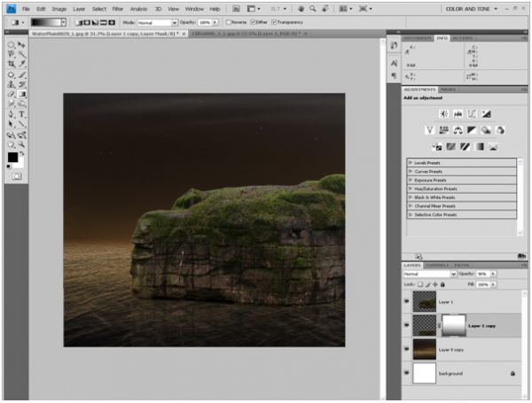Add a Gradient Map adjustment

pos(479,147)
